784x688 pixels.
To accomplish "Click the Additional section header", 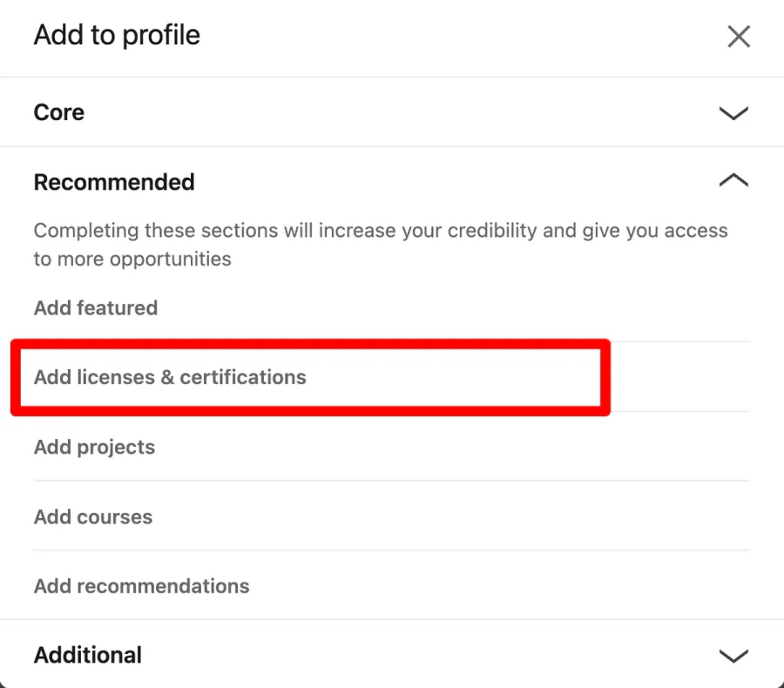I will (x=87, y=655).
